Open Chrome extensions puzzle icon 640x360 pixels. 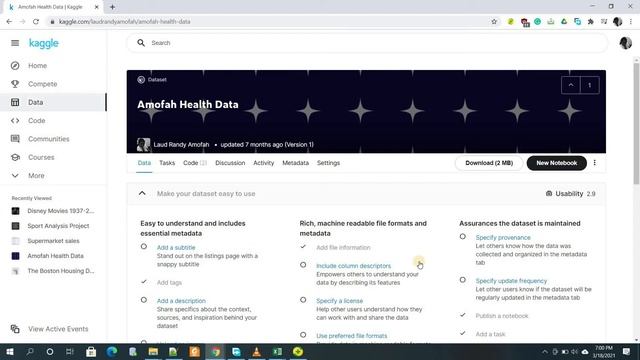click(590, 22)
